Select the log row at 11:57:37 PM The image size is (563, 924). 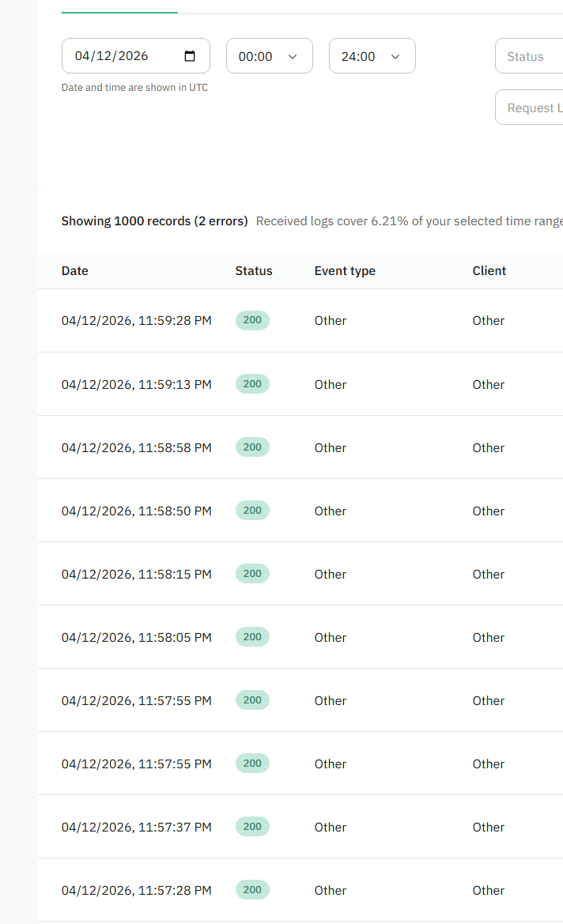point(137,827)
